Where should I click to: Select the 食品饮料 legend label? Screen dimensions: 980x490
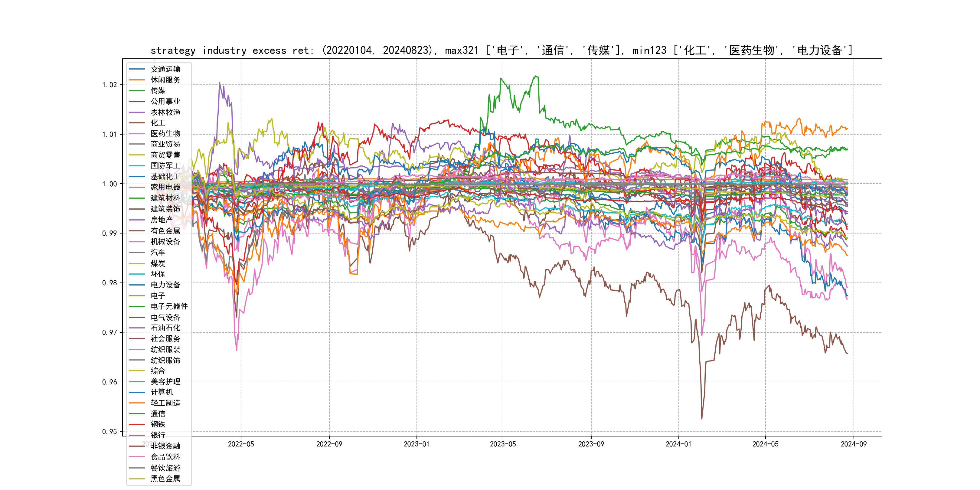(x=165, y=457)
